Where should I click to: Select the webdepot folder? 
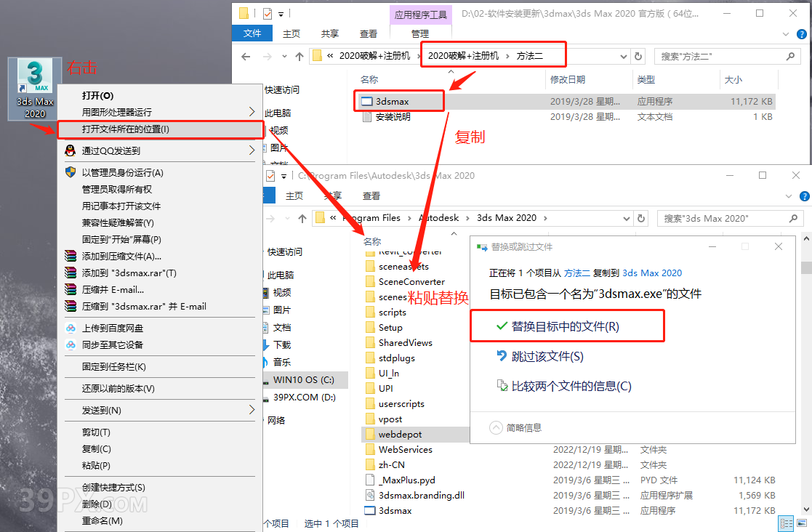tap(400, 434)
